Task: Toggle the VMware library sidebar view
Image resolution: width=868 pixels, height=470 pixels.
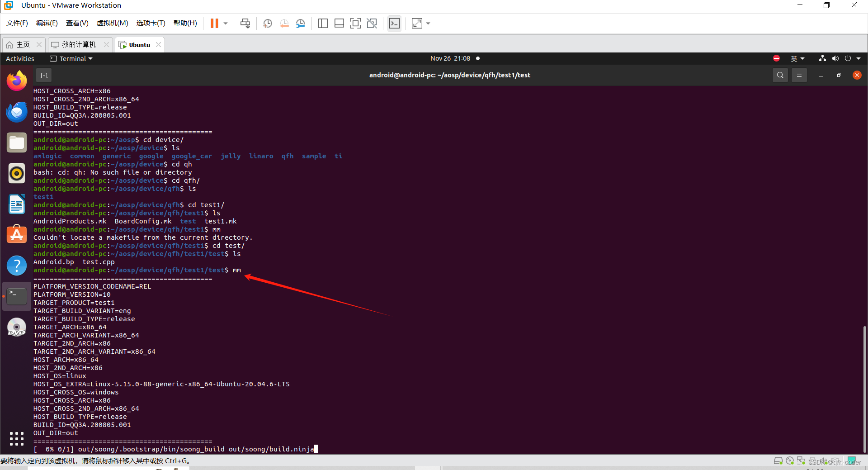Action: 323,23
